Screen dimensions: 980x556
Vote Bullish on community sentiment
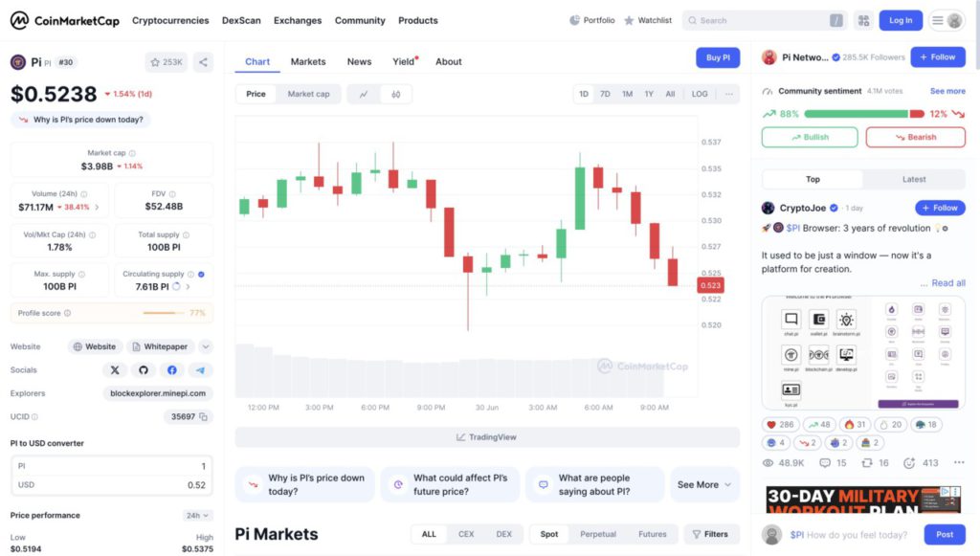tap(810, 137)
